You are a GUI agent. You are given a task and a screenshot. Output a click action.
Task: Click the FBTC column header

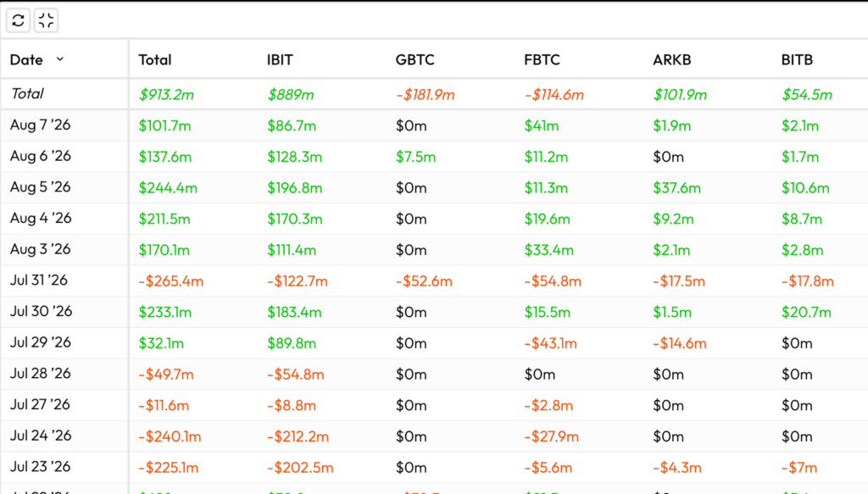tap(542, 59)
